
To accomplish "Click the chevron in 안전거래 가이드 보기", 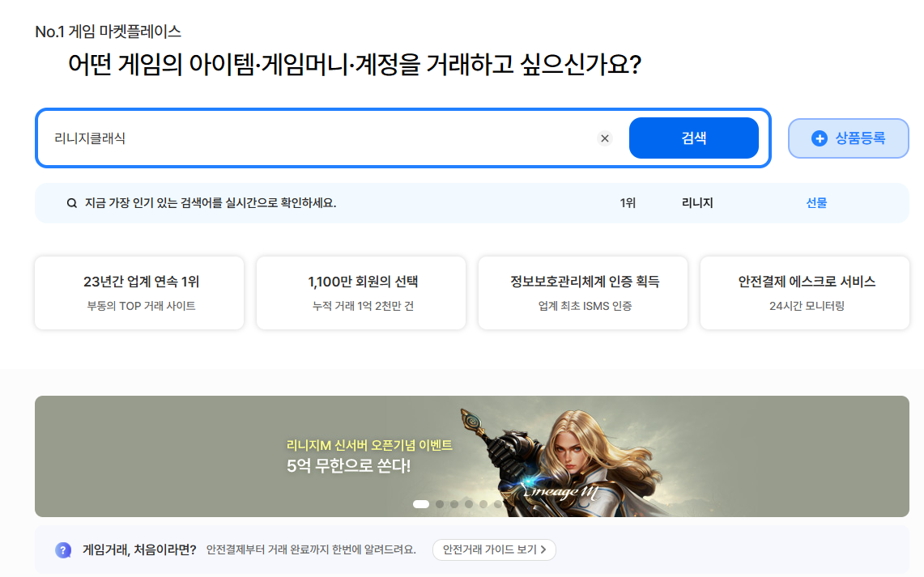I will (x=543, y=549).
